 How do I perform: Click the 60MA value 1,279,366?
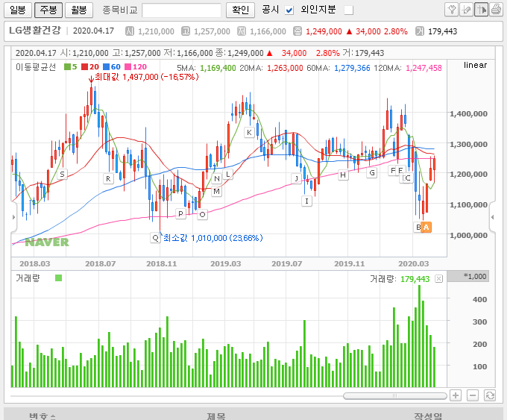352,68
